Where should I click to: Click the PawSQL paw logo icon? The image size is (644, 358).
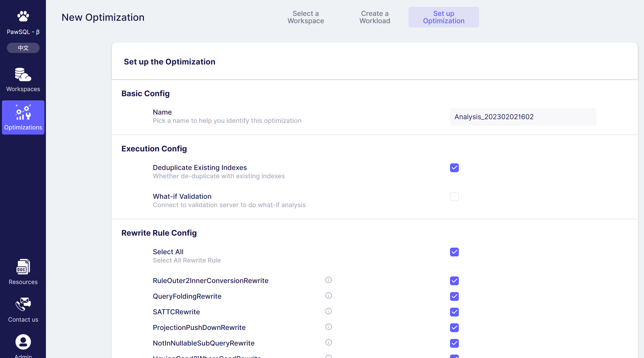[23, 17]
